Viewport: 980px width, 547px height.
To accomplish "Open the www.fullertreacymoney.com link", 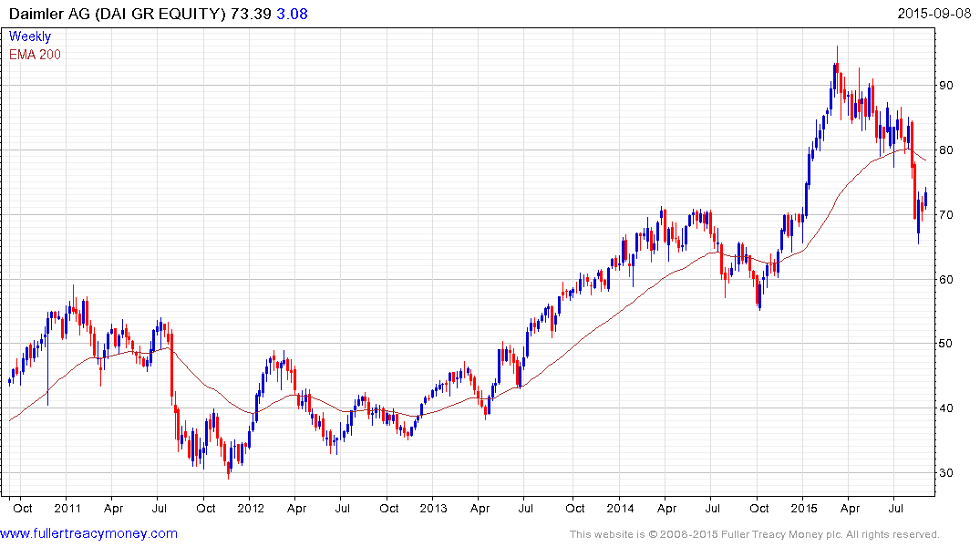I will (x=88, y=534).
